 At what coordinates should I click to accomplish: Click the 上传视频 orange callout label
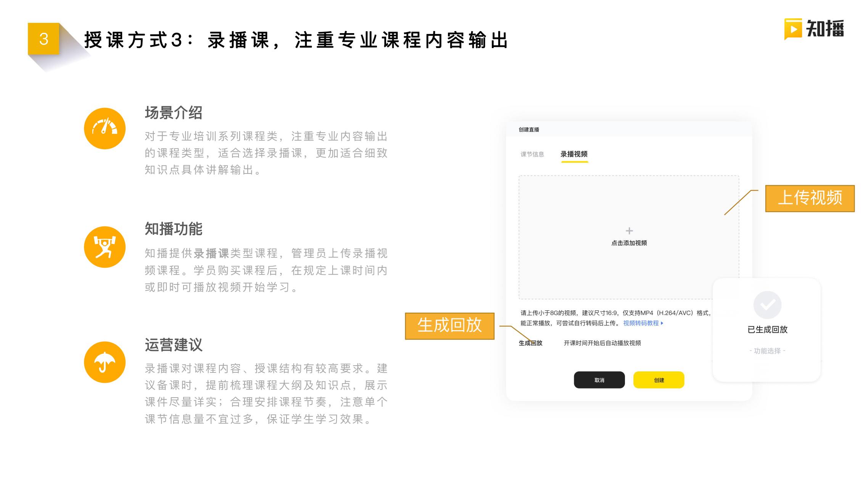pos(810,198)
